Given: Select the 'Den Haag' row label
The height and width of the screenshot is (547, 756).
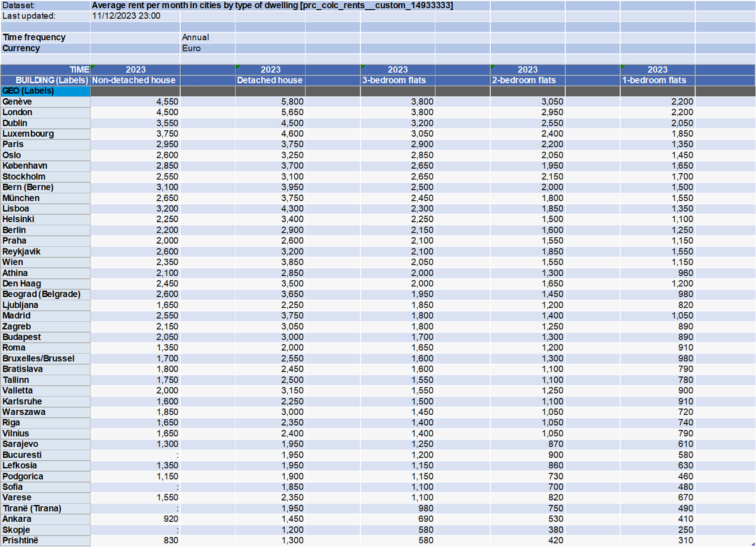Looking at the screenshot, I should [45, 283].
